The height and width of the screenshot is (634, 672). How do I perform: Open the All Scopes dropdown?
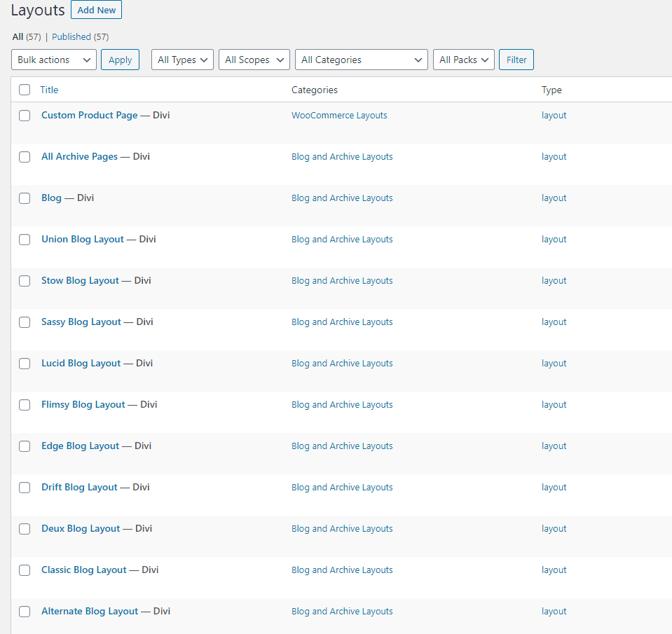coord(254,60)
